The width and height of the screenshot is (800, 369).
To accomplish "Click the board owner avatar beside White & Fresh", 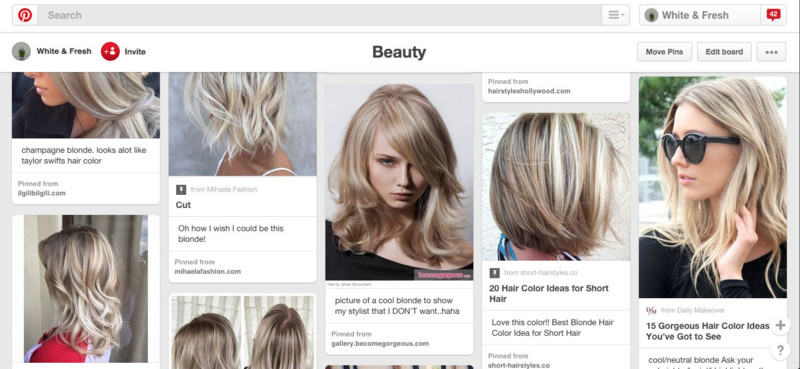I will coord(21,52).
